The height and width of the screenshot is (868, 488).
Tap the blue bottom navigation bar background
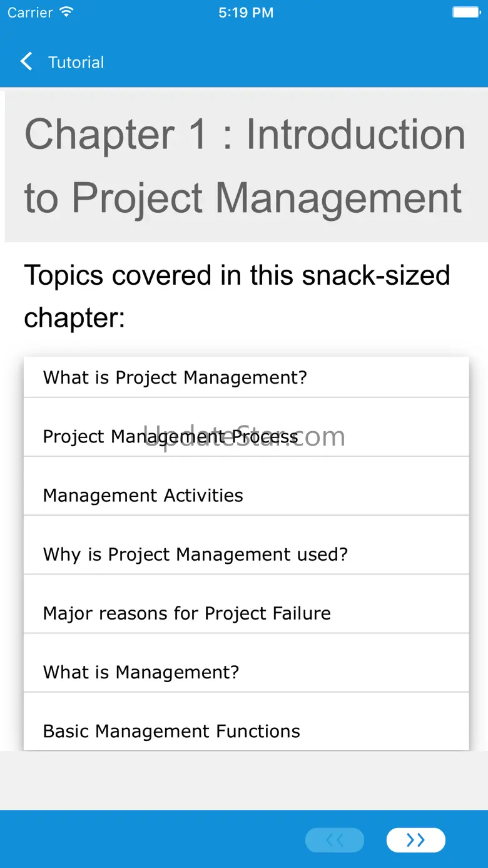pyautogui.click(x=150, y=840)
